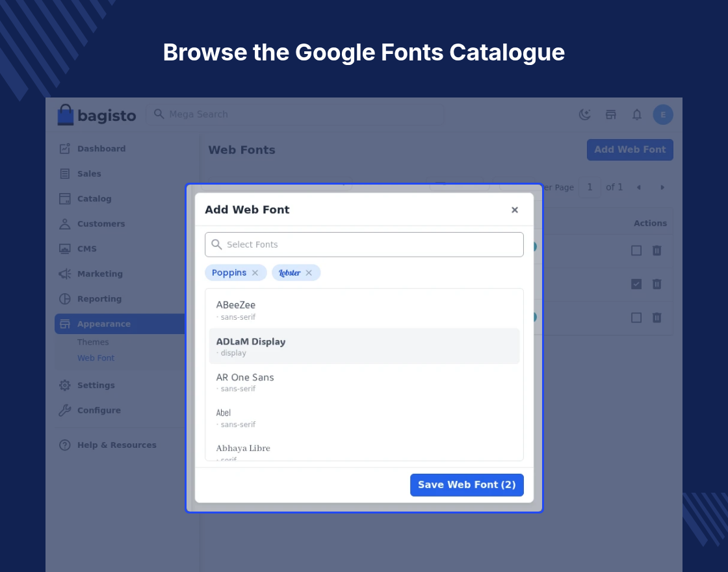Open the Marketing menu
This screenshot has width=728, height=572.
coord(100,274)
